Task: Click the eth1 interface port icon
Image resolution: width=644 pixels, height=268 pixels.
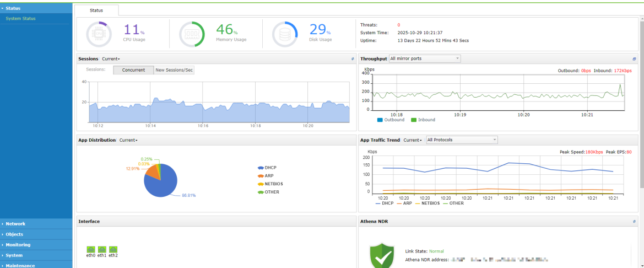Action: (102, 249)
